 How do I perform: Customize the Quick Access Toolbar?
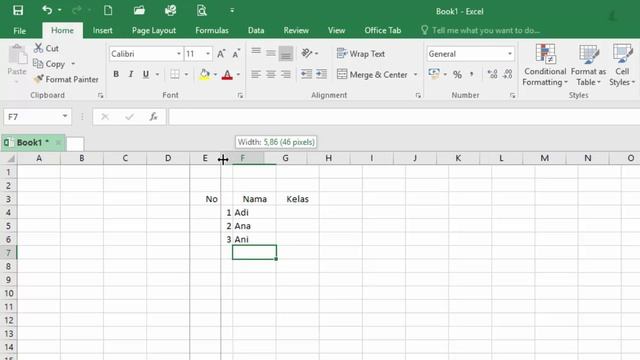coord(232,10)
